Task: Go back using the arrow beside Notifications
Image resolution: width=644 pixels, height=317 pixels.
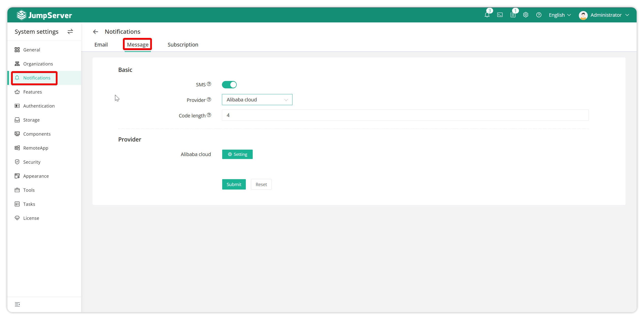Action: click(96, 32)
